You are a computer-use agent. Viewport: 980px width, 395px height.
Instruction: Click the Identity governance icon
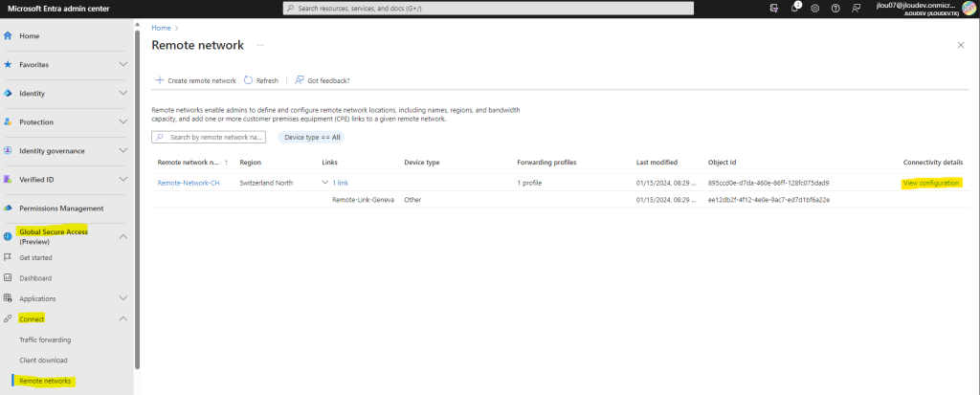pyautogui.click(x=8, y=151)
